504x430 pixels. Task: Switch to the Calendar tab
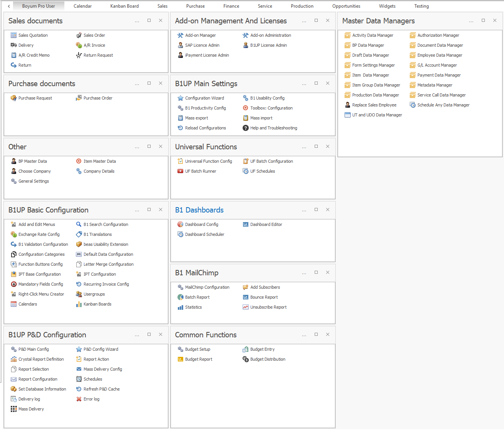click(83, 6)
